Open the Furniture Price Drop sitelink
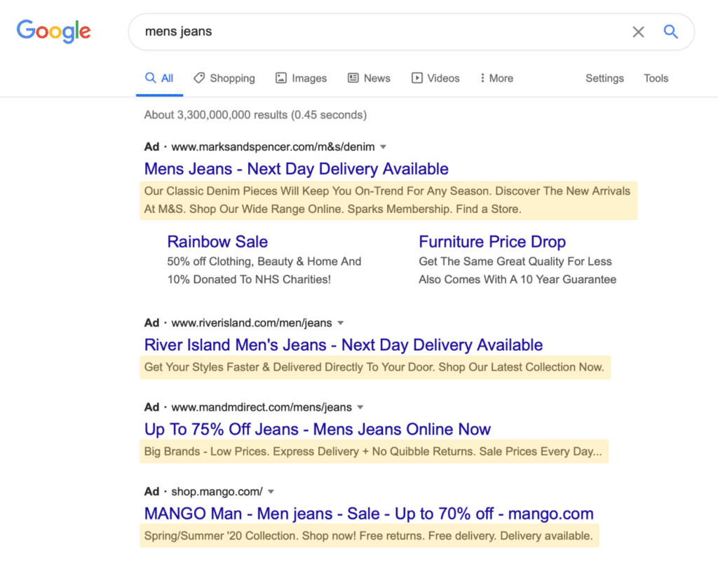The image size is (718, 588). [492, 242]
